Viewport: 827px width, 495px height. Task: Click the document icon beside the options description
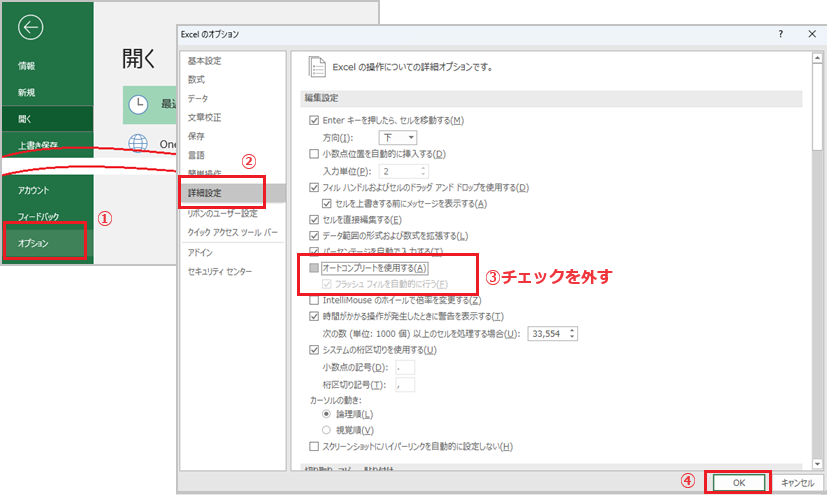pyautogui.click(x=316, y=67)
